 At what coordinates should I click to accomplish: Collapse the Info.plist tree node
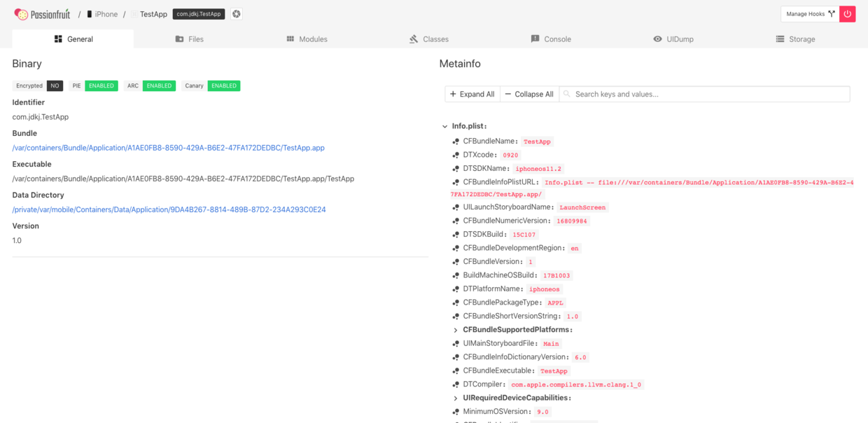[444, 127]
